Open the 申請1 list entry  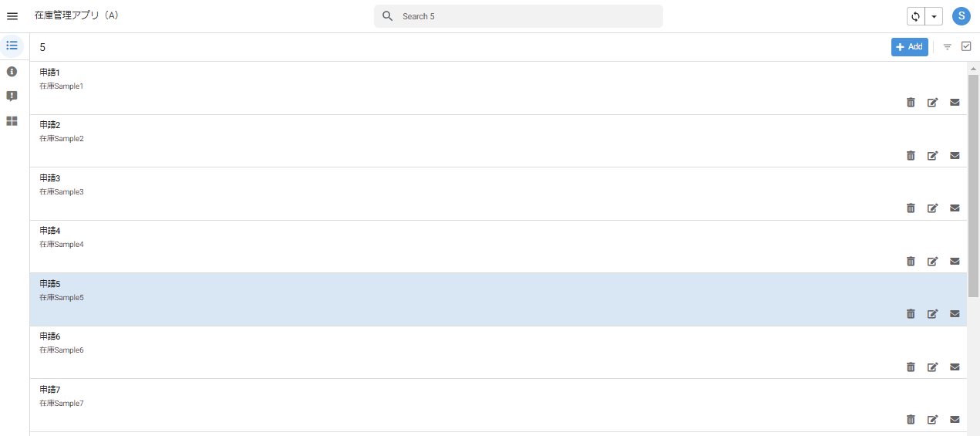click(x=498, y=88)
